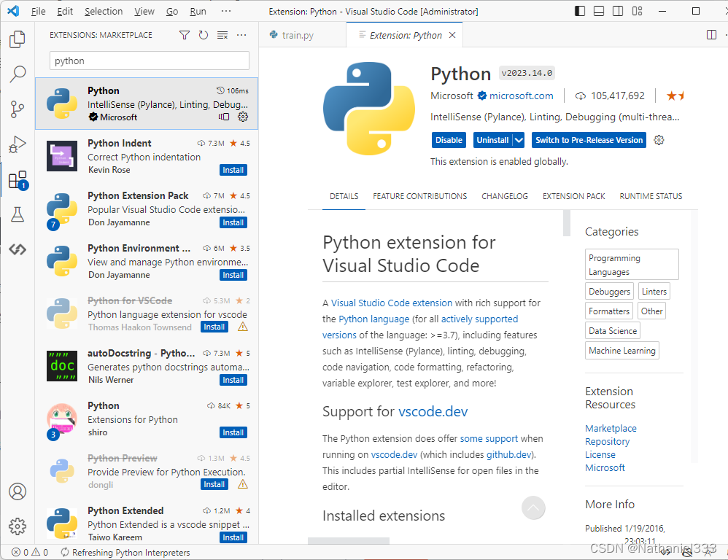728x560 pixels.
Task: Click the extensions search field containing python
Action: pos(149,61)
